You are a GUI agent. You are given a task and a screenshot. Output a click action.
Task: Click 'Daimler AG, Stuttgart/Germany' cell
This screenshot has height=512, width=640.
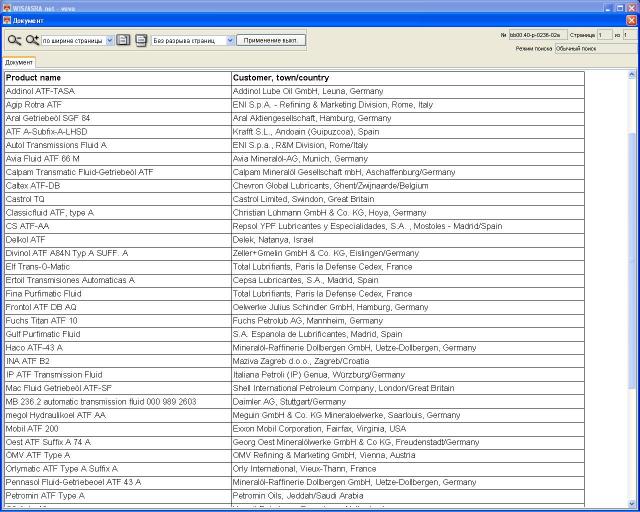408,402
